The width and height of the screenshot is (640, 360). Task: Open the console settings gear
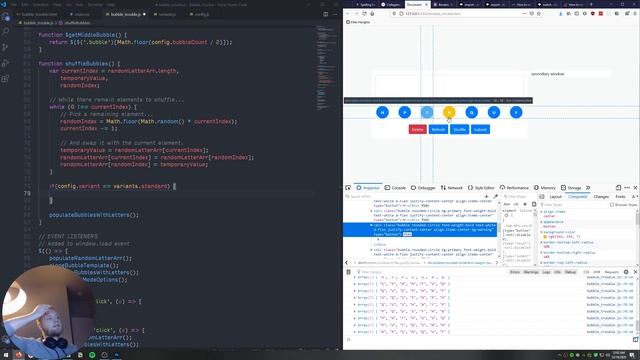[626, 272]
